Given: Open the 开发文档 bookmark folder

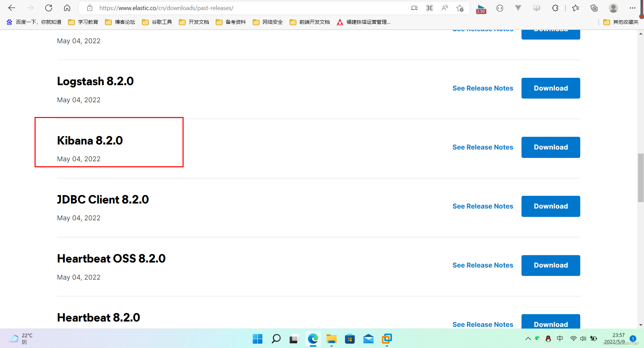Looking at the screenshot, I should tap(194, 22).
